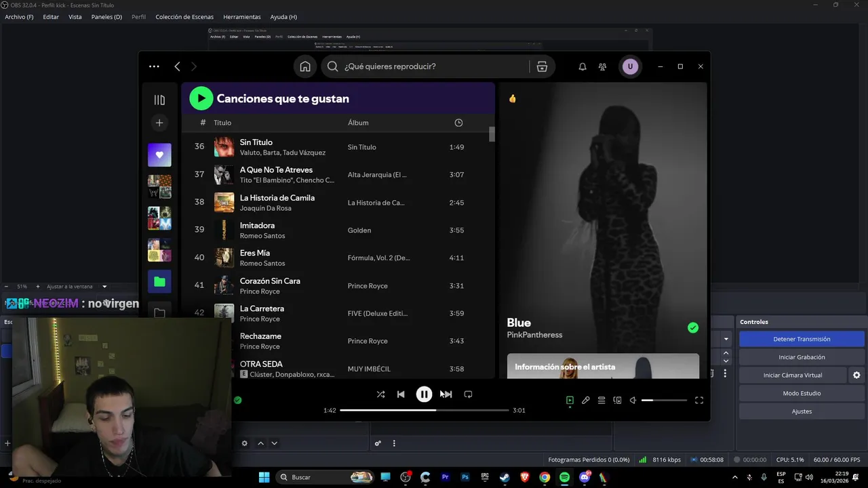The height and width of the screenshot is (488, 868).
Task: Open Colección de Escenas menu in OBS
Action: pyautogui.click(x=184, y=17)
